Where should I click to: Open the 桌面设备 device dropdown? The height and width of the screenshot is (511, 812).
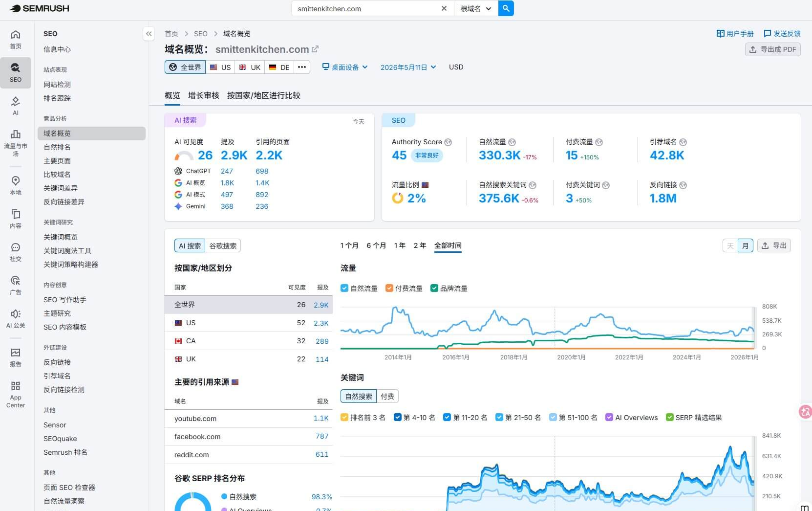click(345, 67)
